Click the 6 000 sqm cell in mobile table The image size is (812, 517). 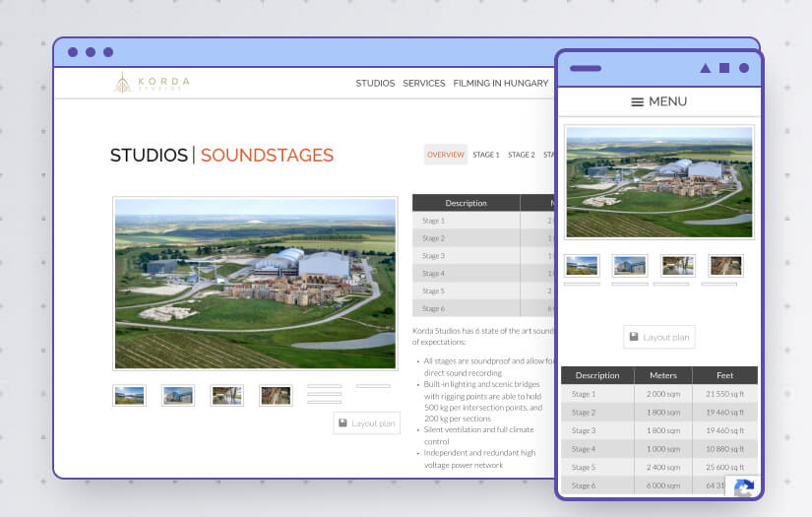pos(663,485)
